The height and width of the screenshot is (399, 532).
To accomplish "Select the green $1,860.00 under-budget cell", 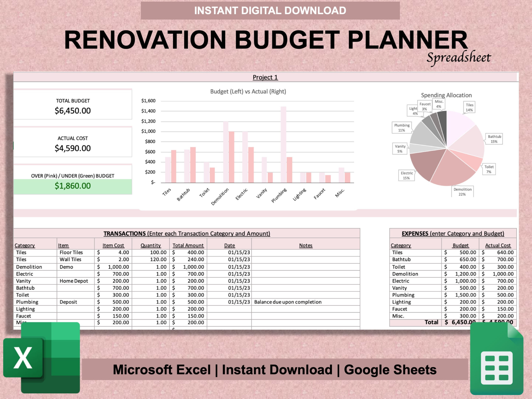I will [73, 186].
